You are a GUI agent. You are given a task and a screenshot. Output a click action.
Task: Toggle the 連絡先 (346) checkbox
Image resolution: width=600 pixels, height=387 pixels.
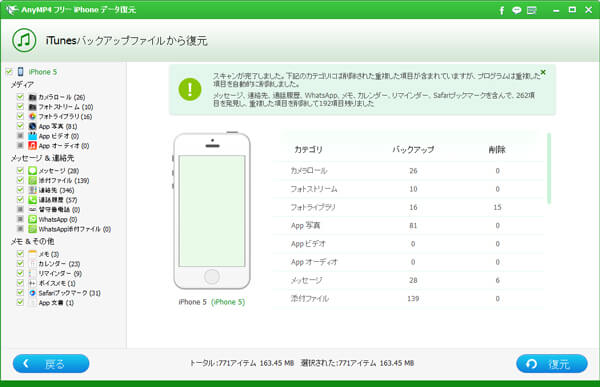20,190
